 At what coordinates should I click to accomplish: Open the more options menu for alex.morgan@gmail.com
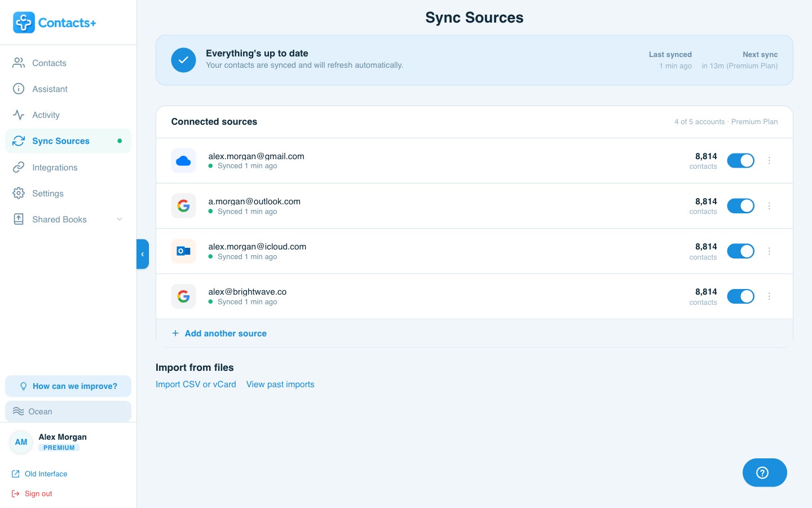click(x=769, y=161)
